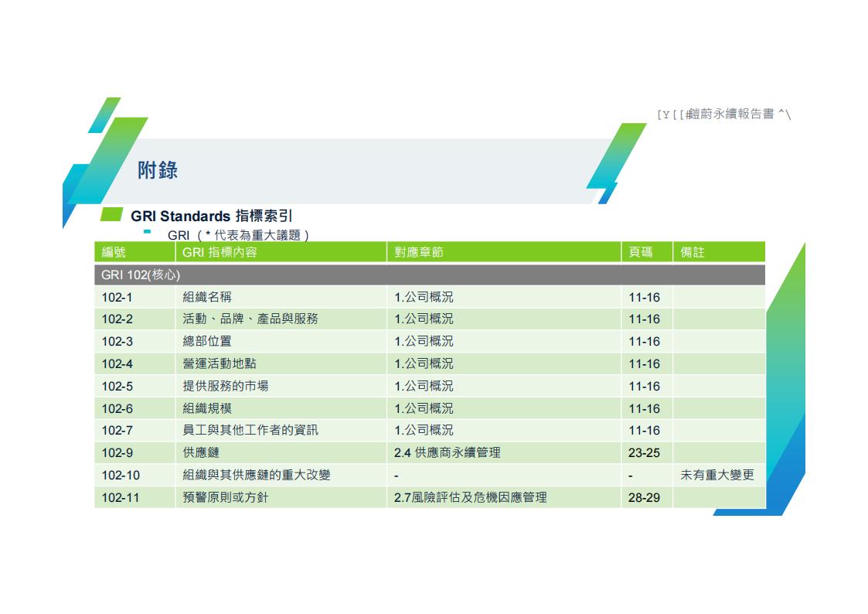Click the 組織名稱 indicator cell
Screen dimensions: 868x614
coord(206,297)
